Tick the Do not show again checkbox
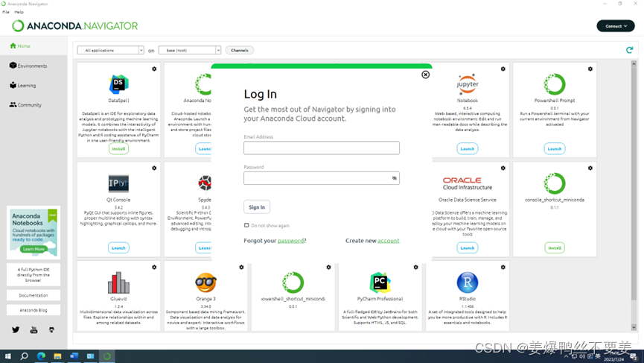This screenshot has height=363, width=644. pyautogui.click(x=246, y=225)
